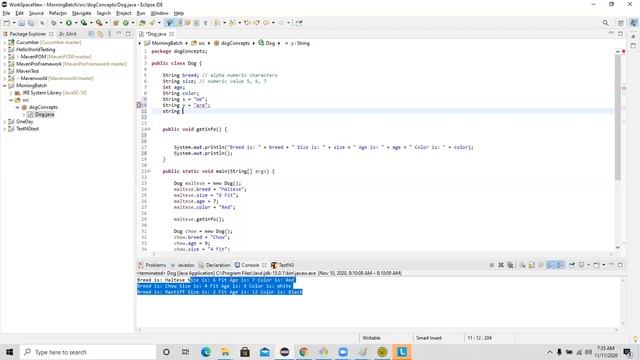Viewport: 640px width, 360px height.
Task: Click Remove All Terminated Launches icon
Action: pos(510,265)
